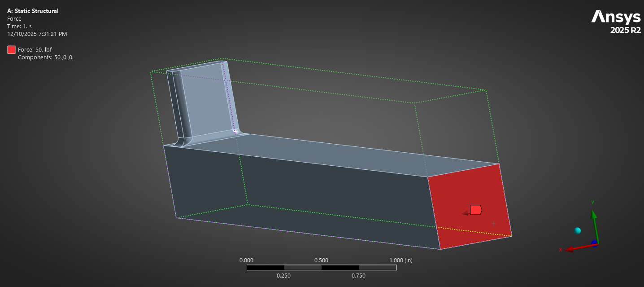This screenshot has height=287, width=644.
Task: Click the 'Force' subtitle under Static Structural
Action: point(14,18)
